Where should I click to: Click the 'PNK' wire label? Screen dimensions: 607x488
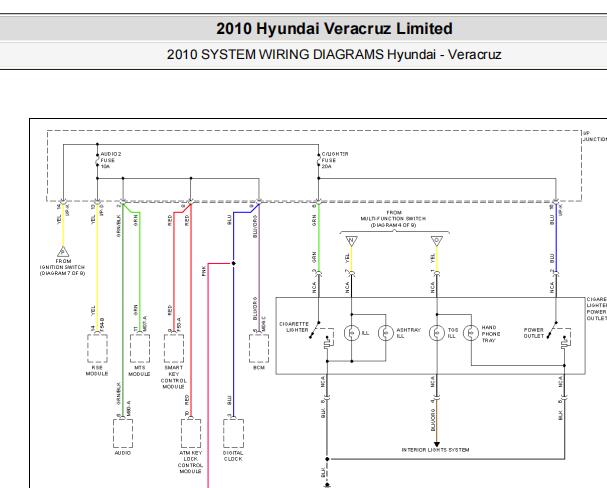204,271
